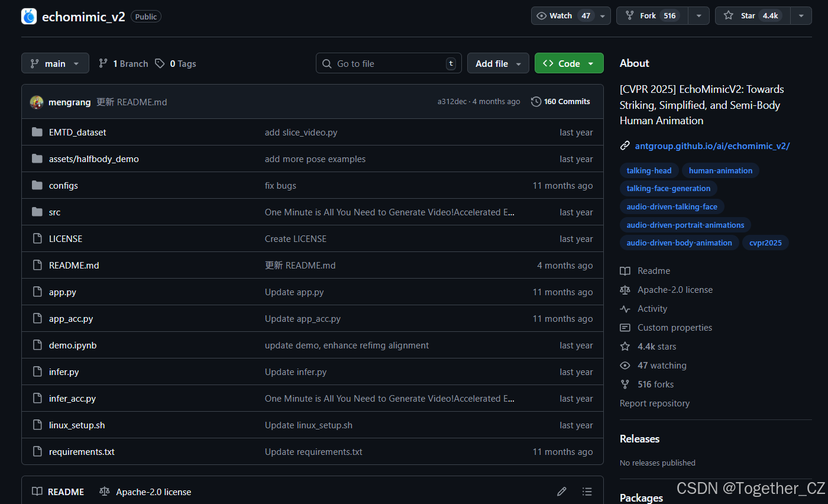Open the app_acc.py file
The image size is (828, 504).
(x=71, y=319)
